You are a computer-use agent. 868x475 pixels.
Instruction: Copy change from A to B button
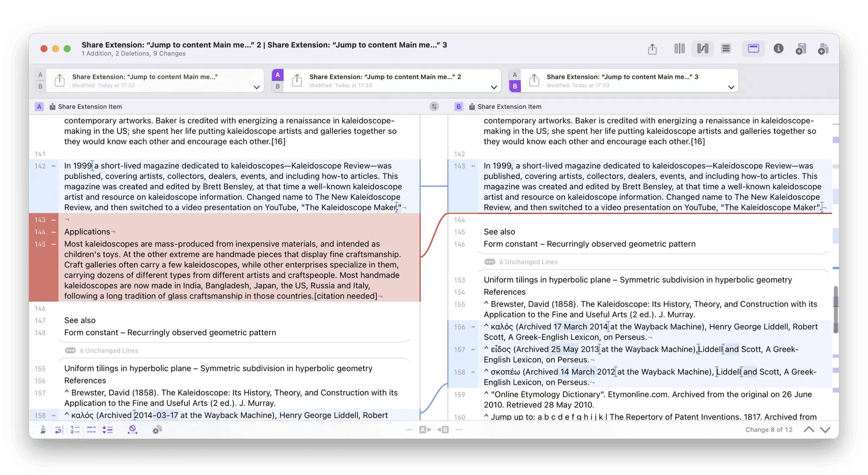[x=425, y=430]
